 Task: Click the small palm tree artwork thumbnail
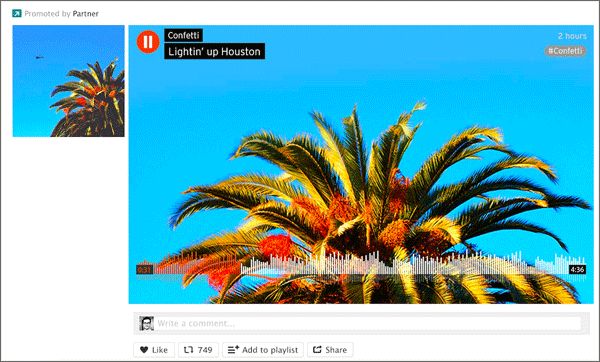[68, 81]
